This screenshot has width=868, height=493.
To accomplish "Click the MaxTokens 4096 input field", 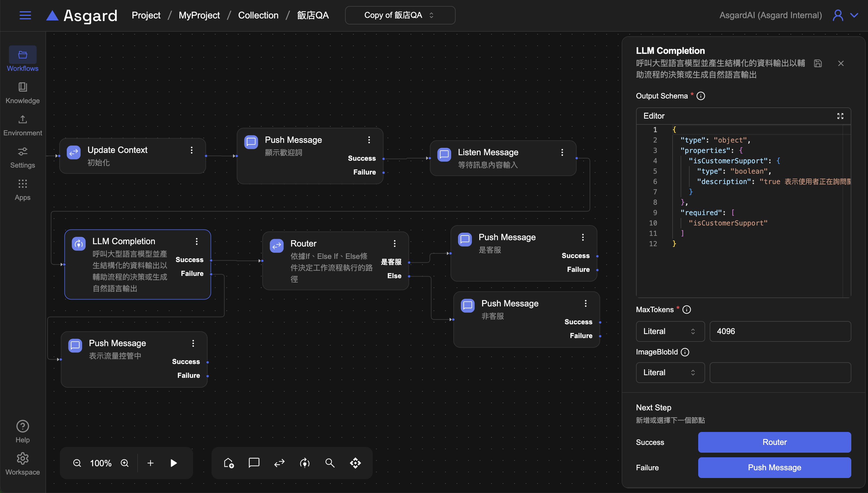I will 780,331.
